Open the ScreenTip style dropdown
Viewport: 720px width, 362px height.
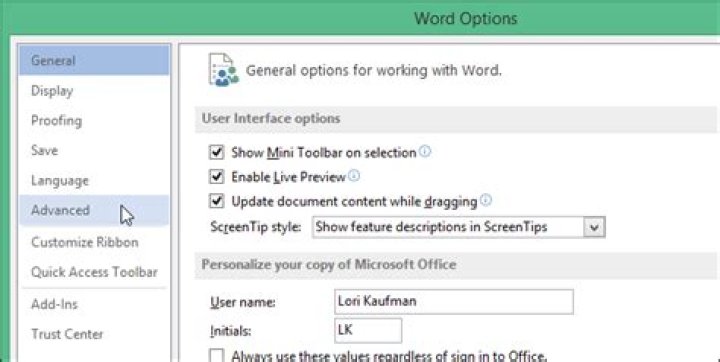click(x=458, y=227)
